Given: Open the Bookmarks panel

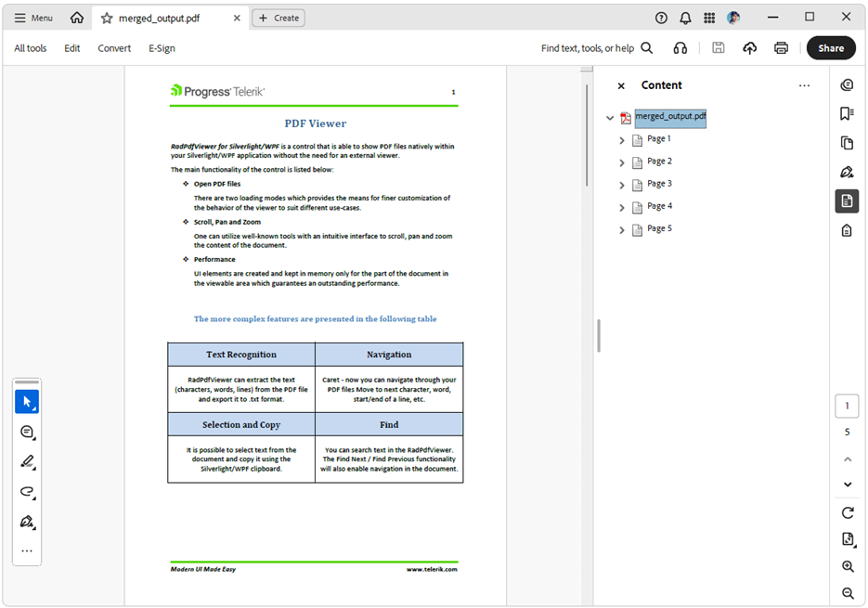Looking at the screenshot, I should (846, 112).
